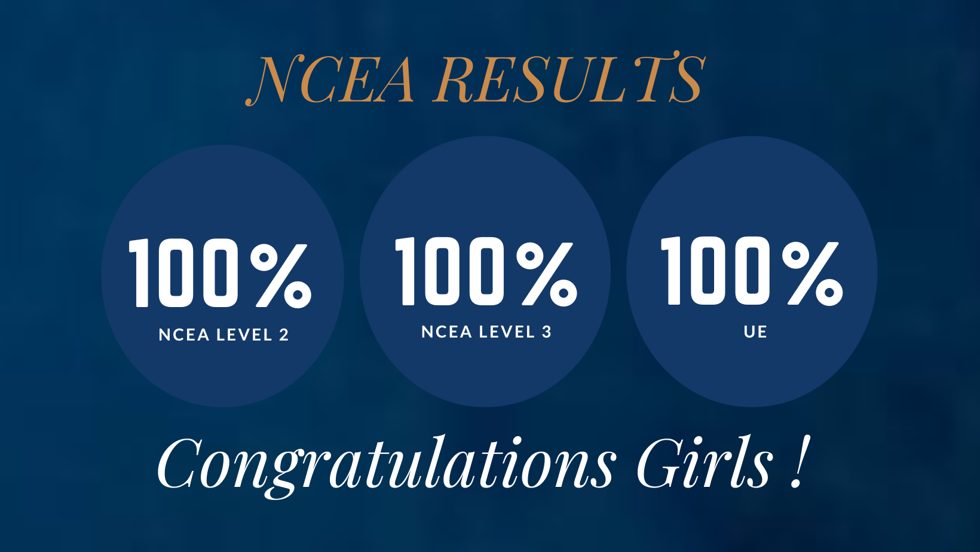This screenshot has width=980, height=552.
Task: Click the word Girls in the white script
Action: click(705, 464)
